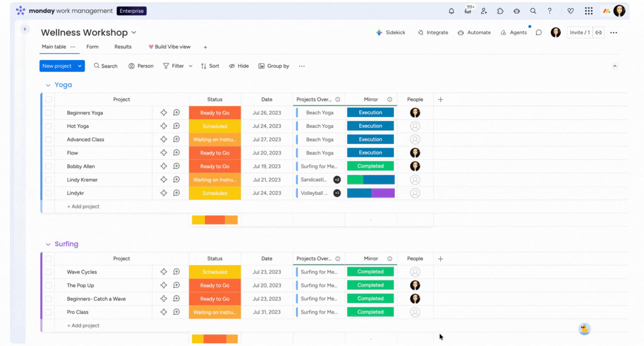Open the board discussion chat icon
The width and height of the screenshot is (644, 346).
coord(539,33)
